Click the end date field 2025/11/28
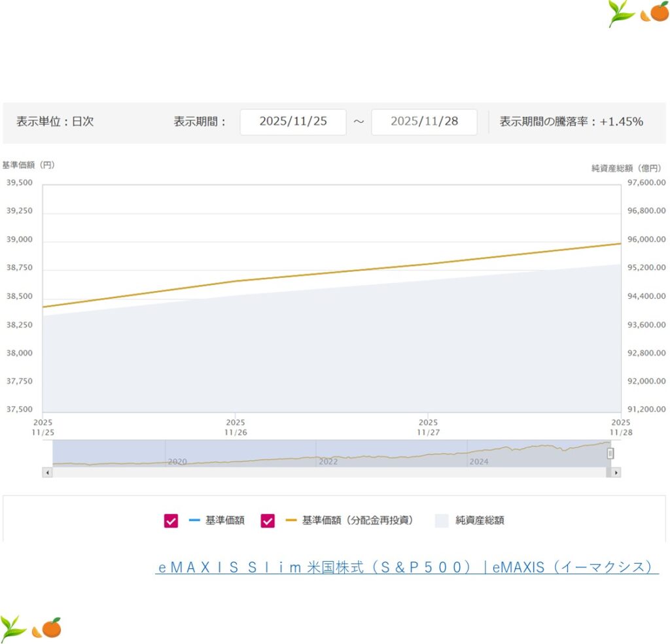Image resolution: width=670 pixels, height=644 pixels. 424,122
